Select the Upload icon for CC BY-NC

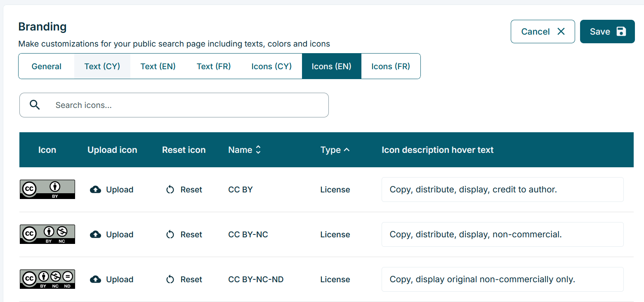(x=95, y=234)
